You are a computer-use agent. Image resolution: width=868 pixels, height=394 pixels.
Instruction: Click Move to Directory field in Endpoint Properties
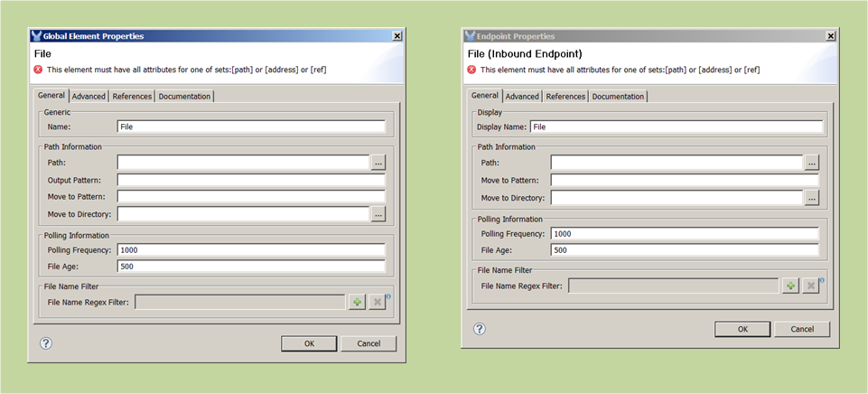coord(677,198)
